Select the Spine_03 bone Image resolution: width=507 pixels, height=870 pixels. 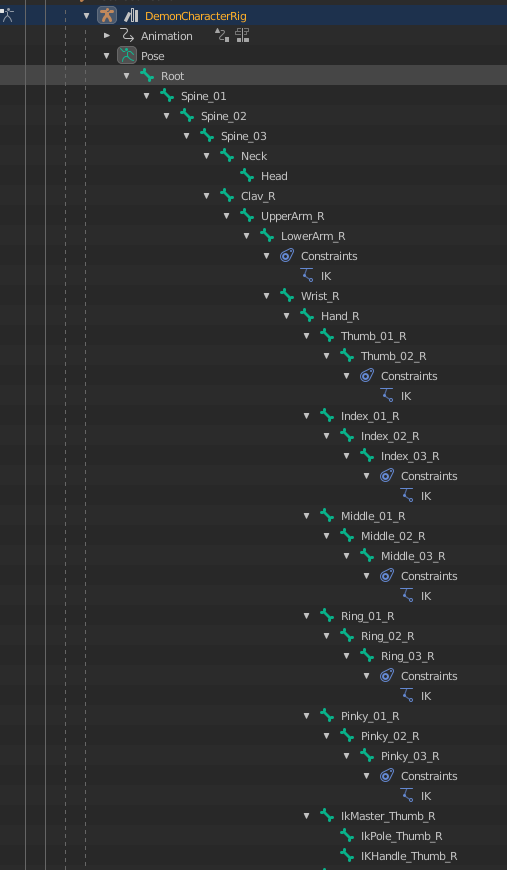(x=244, y=136)
